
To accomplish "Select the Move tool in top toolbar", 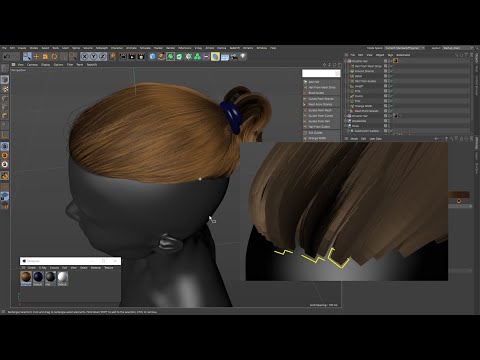I will click(x=36, y=57).
